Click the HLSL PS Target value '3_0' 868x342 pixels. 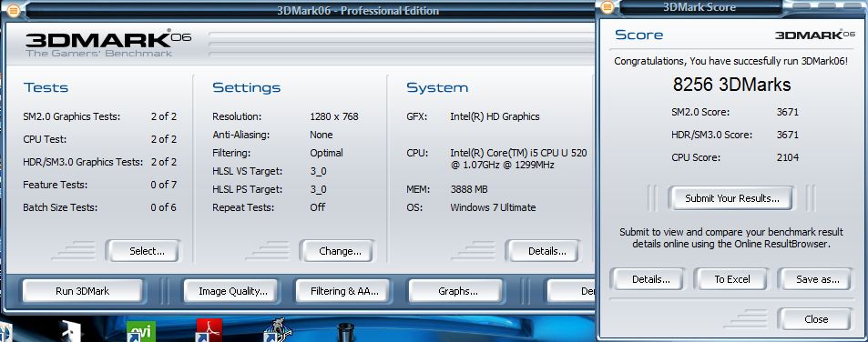point(318,189)
